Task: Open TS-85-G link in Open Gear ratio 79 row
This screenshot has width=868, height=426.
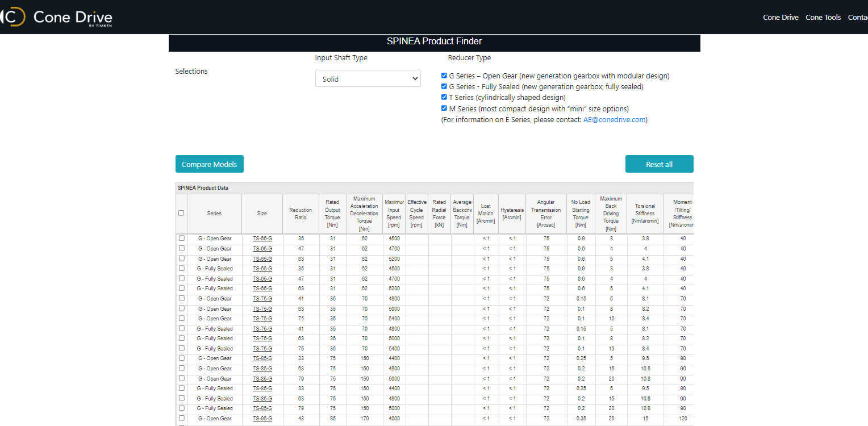Action: (262, 379)
